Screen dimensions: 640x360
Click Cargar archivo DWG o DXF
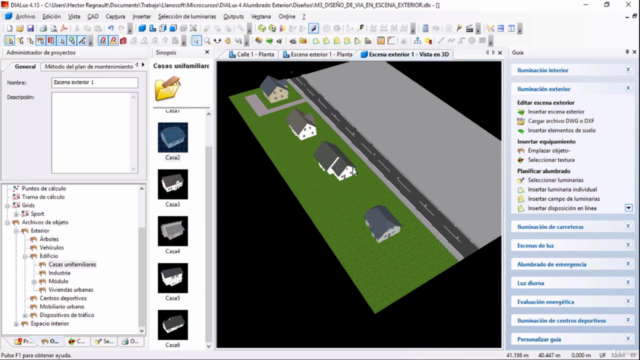[x=561, y=121]
